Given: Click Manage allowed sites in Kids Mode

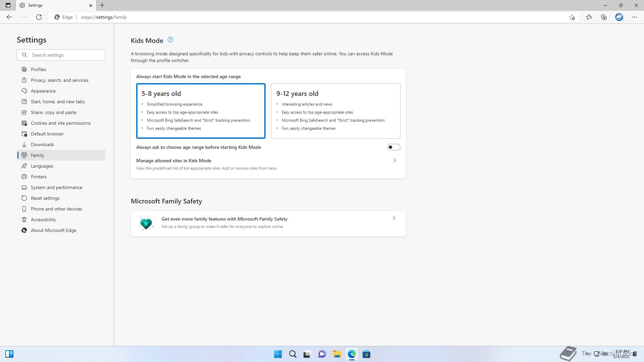Looking at the screenshot, I should coord(174,161).
